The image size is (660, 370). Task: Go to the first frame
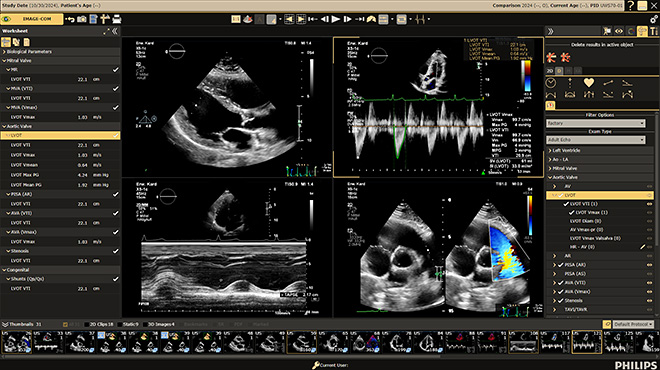(313, 19)
